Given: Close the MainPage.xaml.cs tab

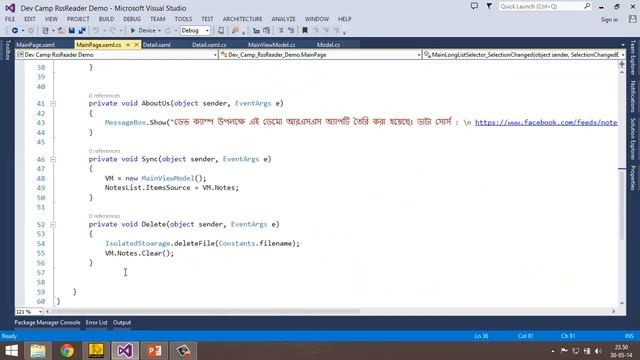Looking at the screenshot, I should pos(136,44).
